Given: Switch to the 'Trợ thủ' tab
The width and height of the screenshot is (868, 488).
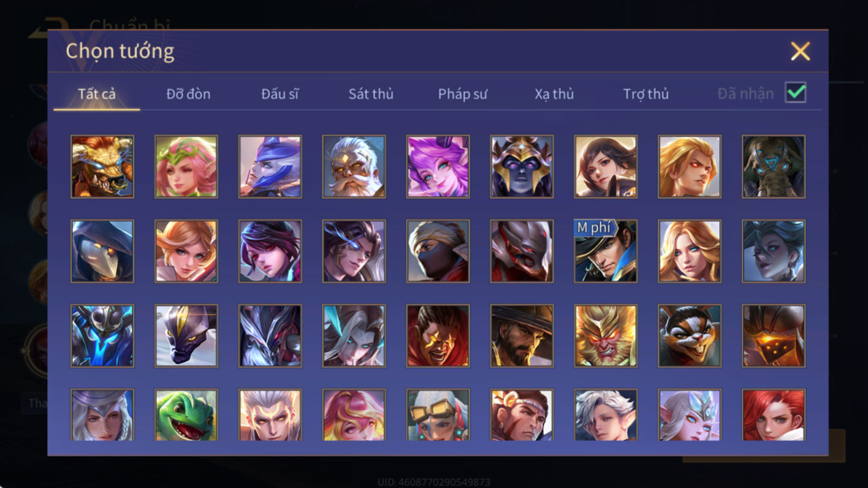Looking at the screenshot, I should coord(646,94).
